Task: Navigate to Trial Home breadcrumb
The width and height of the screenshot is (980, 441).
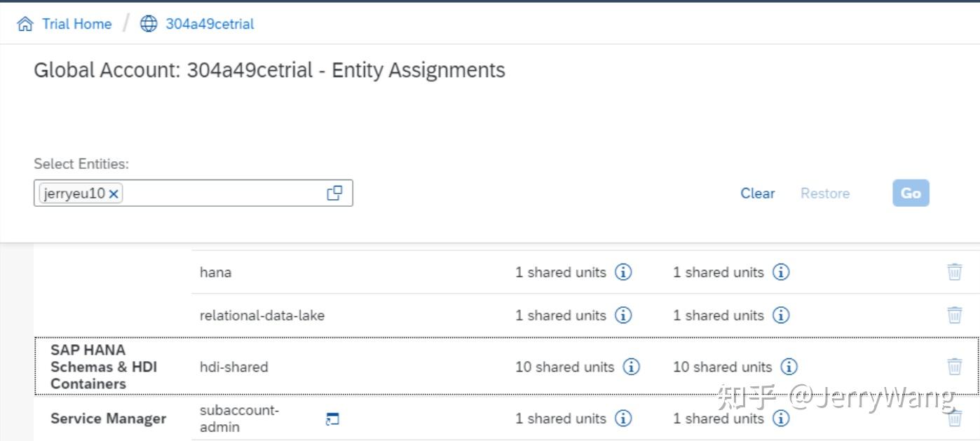Action: tap(76, 24)
